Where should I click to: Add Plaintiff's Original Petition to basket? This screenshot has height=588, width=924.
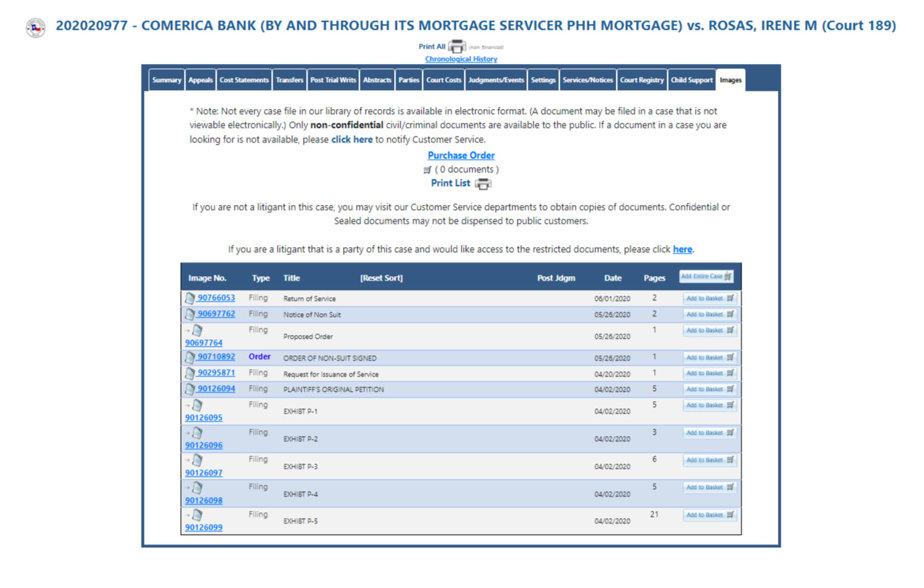(710, 389)
